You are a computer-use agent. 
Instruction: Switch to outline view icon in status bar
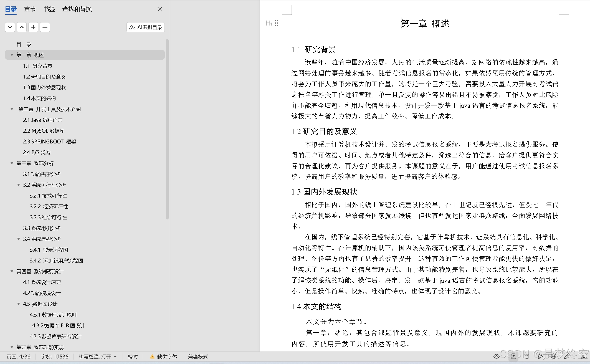point(526,356)
